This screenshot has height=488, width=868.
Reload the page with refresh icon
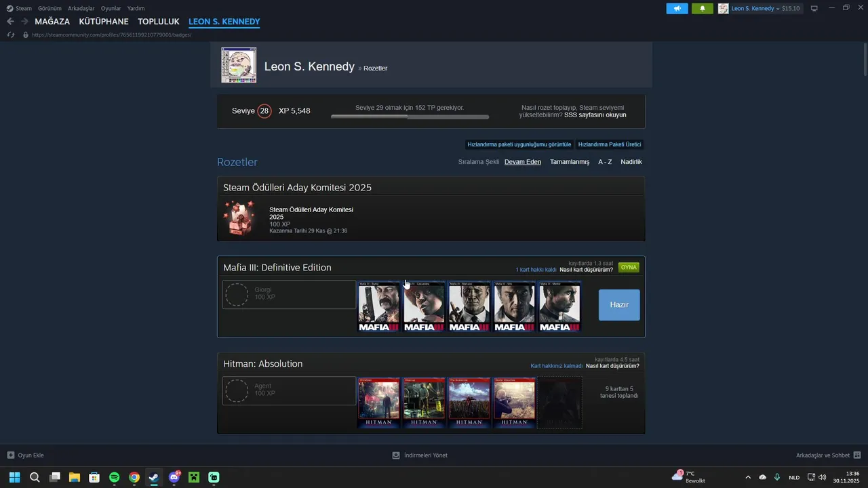click(x=11, y=35)
